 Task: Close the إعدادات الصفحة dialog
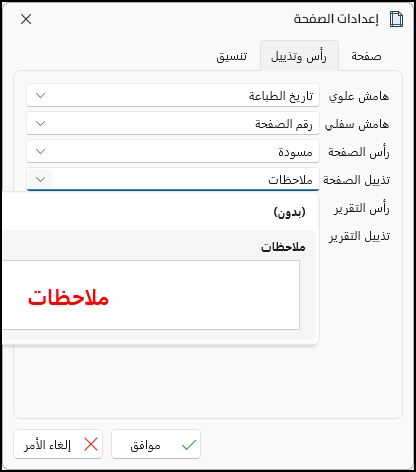(x=26, y=19)
